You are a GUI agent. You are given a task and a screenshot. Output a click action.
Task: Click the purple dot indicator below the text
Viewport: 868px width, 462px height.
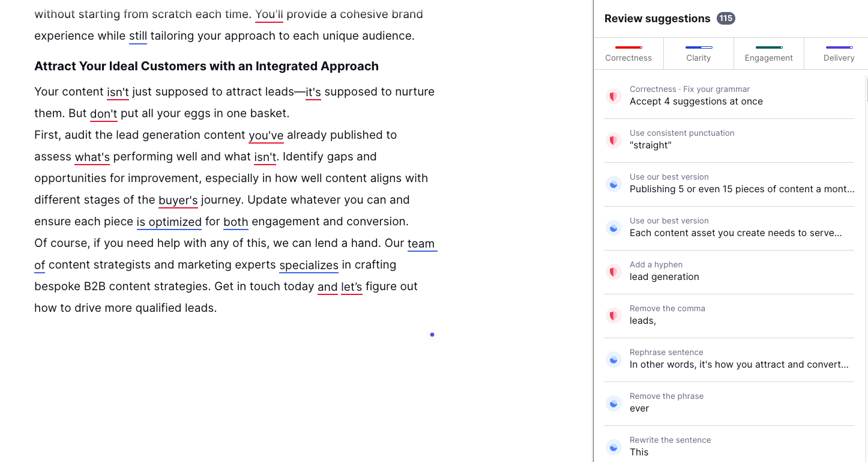click(x=432, y=335)
